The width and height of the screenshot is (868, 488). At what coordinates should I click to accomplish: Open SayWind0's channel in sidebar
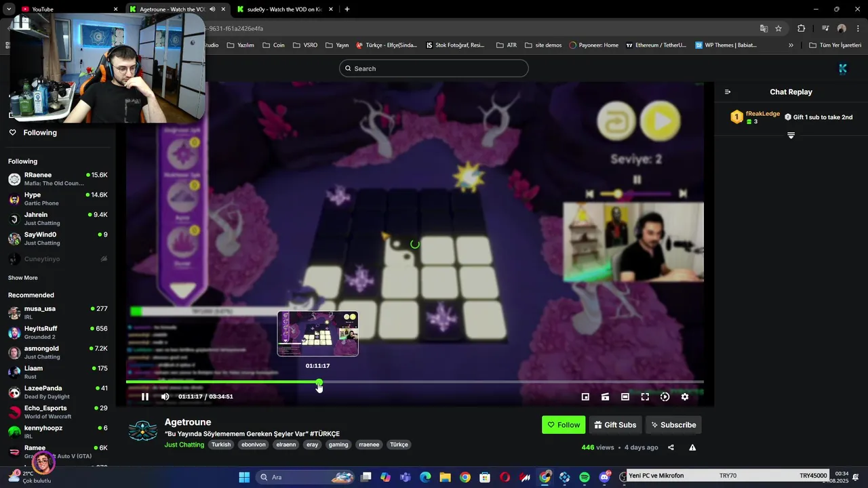click(x=58, y=239)
